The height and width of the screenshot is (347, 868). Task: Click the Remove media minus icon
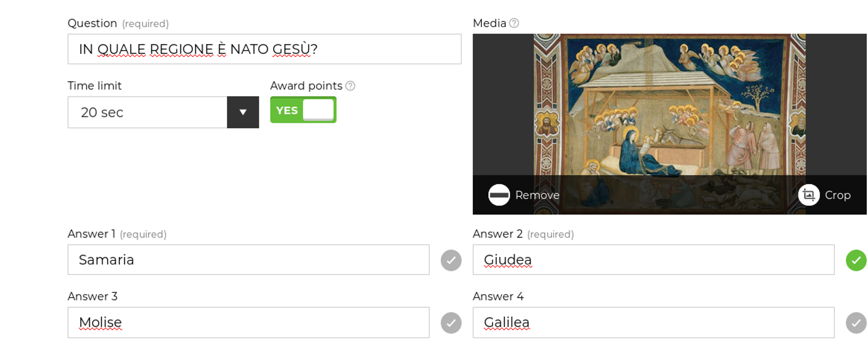tap(499, 195)
